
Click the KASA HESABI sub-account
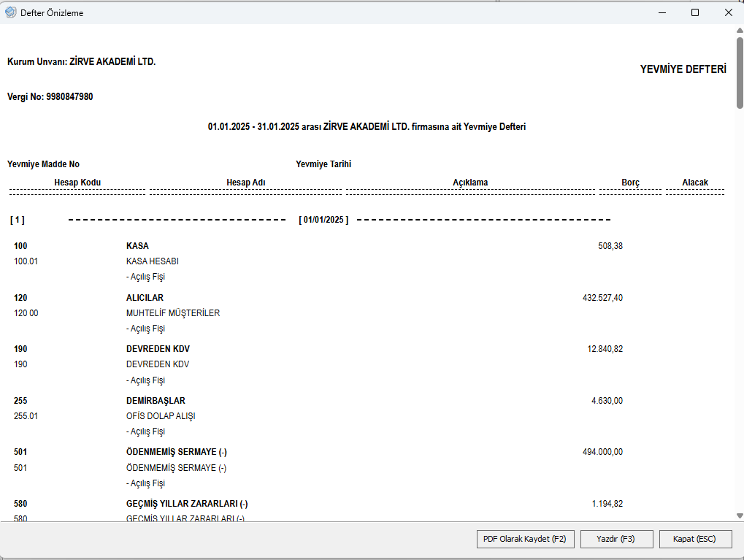(x=153, y=261)
